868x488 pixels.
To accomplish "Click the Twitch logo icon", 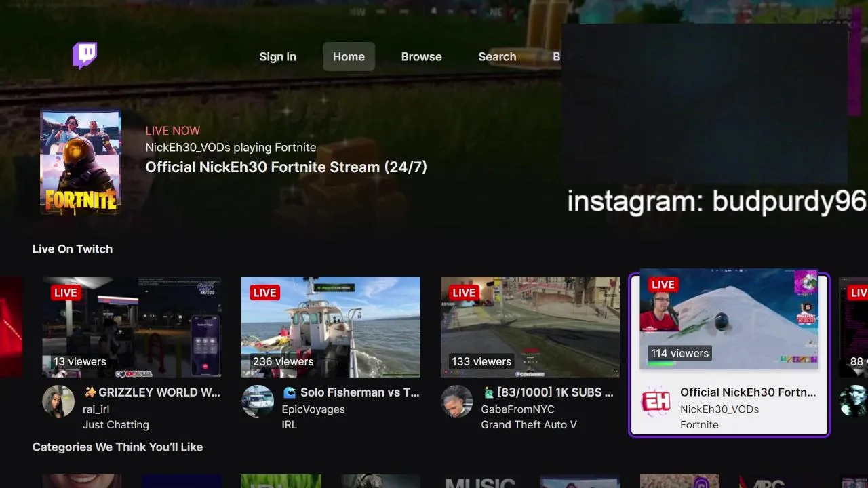I will click(x=85, y=56).
